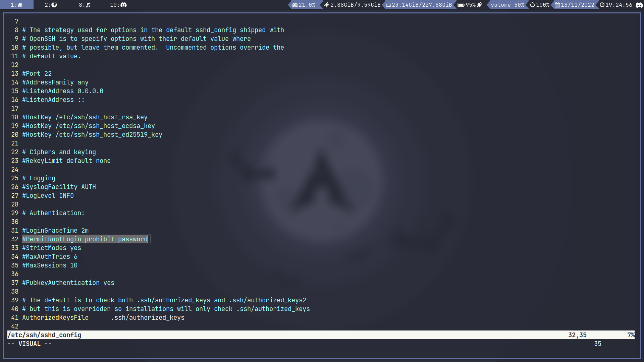
Task: Click #MaxAuthTries 6 line
Action: (x=50, y=256)
